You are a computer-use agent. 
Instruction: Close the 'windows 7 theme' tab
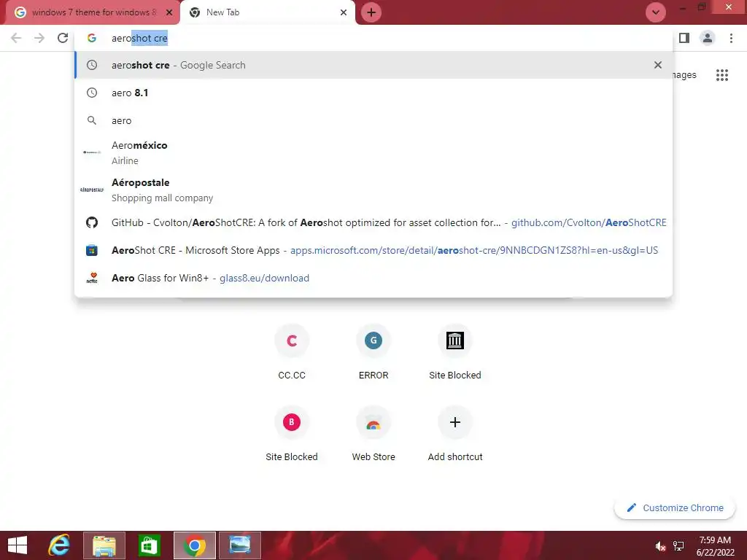point(169,12)
